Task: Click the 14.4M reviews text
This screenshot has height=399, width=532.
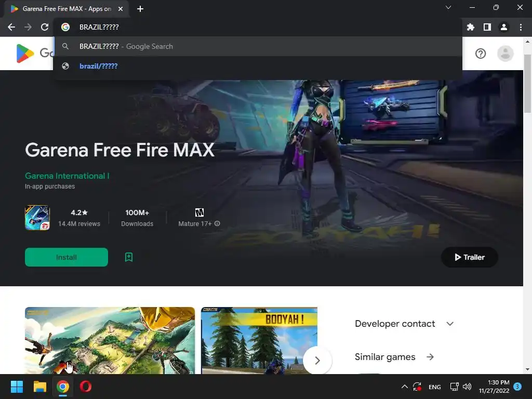Action: tap(79, 223)
